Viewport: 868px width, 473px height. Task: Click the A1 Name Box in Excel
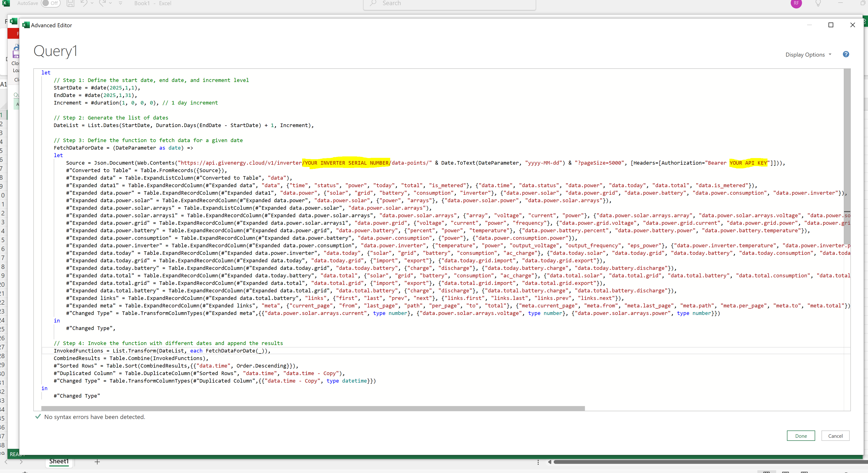(3, 84)
